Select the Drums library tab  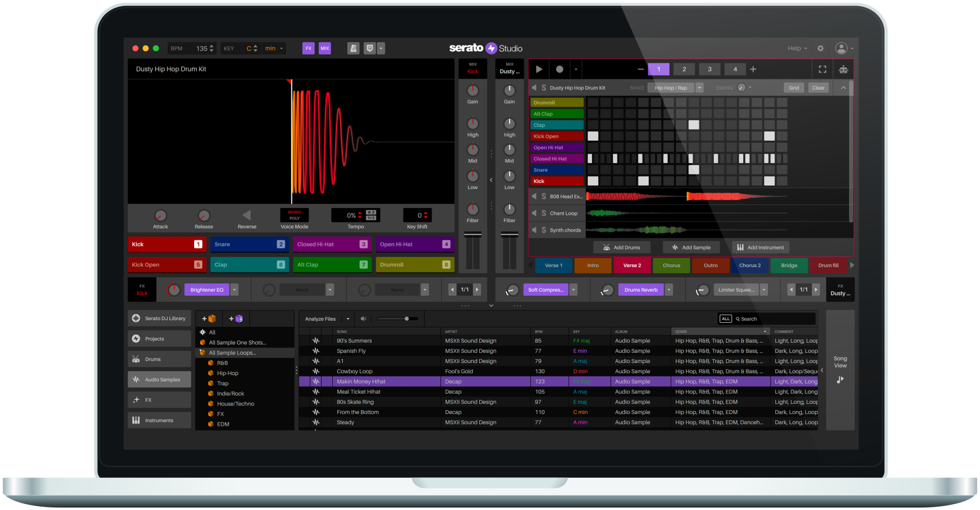(x=159, y=359)
